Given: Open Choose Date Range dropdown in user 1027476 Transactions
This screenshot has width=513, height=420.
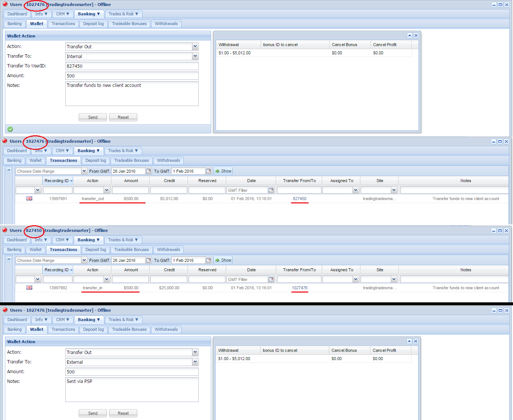Looking at the screenshot, I should click(x=84, y=171).
